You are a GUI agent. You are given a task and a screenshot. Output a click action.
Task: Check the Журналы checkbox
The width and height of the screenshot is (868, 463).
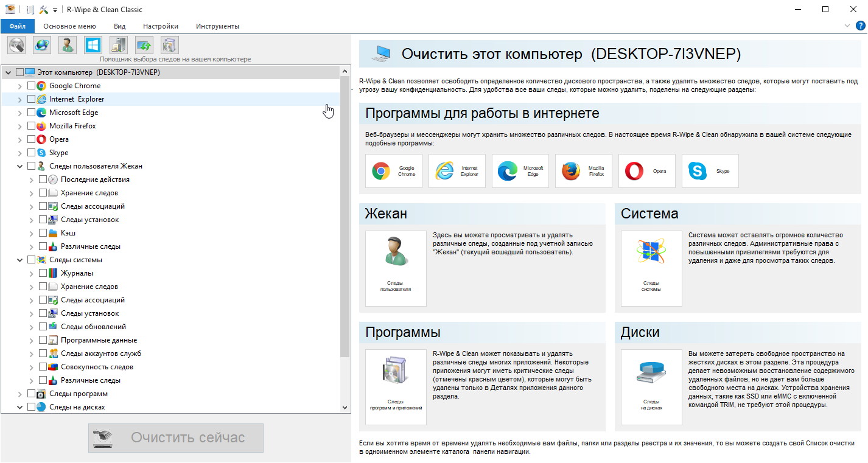tap(43, 273)
